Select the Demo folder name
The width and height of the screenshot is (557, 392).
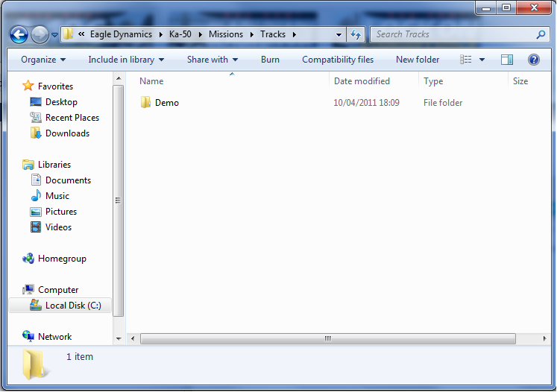(x=167, y=103)
